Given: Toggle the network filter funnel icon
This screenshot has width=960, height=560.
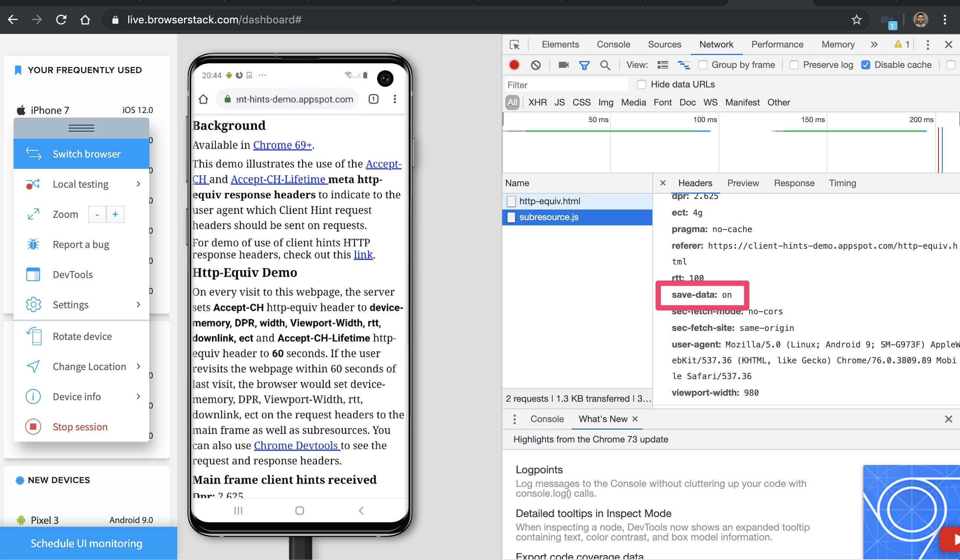Looking at the screenshot, I should coord(584,65).
